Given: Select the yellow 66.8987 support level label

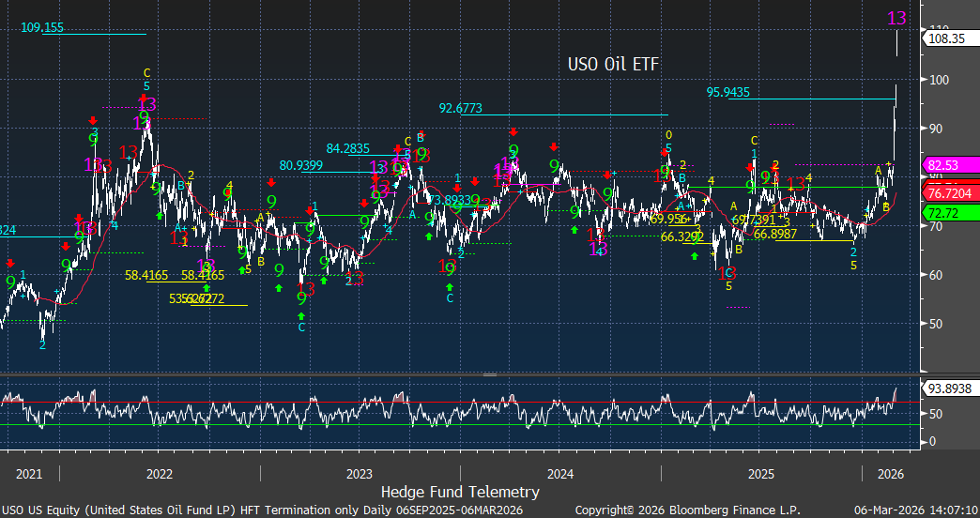Looking at the screenshot, I should point(774,234).
